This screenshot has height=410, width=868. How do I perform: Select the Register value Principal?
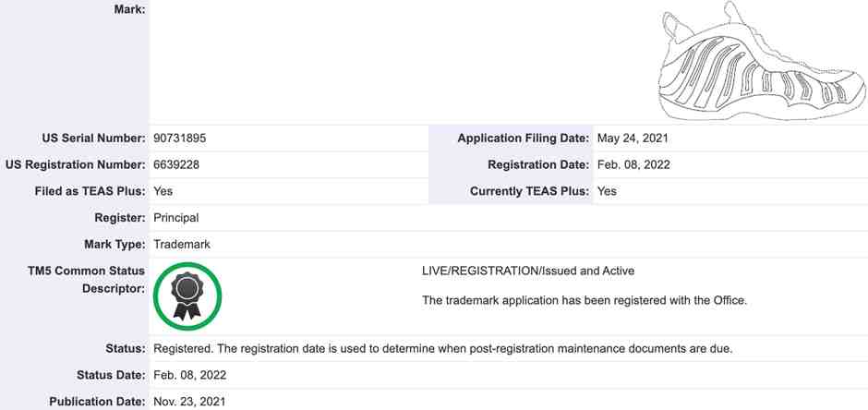pyautogui.click(x=176, y=218)
